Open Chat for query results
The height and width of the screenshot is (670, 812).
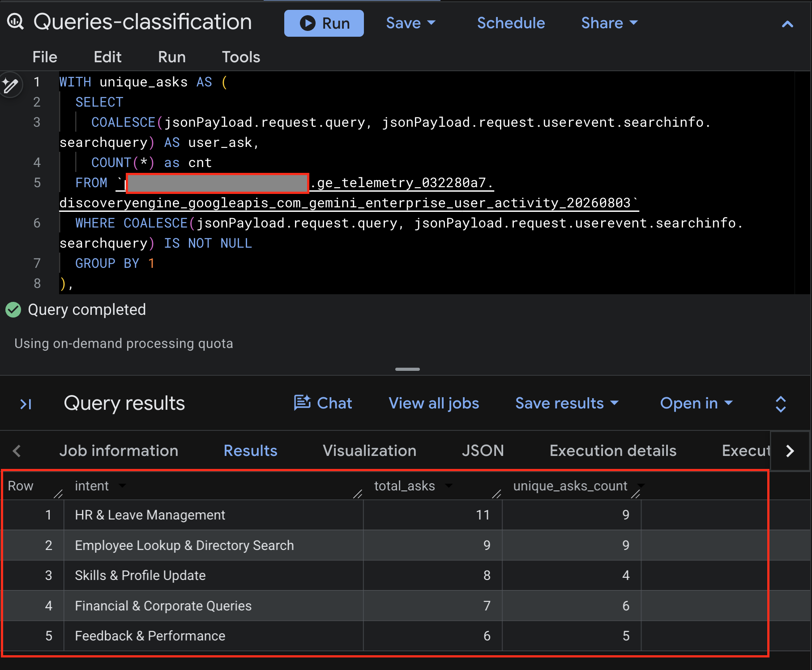click(323, 403)
